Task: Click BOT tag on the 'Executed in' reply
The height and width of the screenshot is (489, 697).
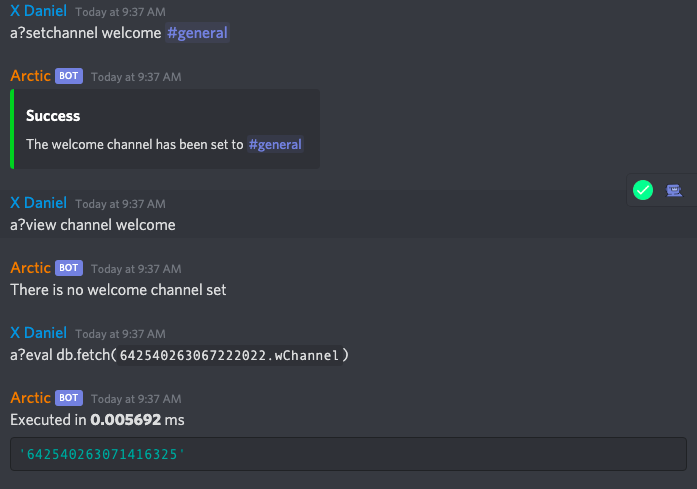Action: 69,398
